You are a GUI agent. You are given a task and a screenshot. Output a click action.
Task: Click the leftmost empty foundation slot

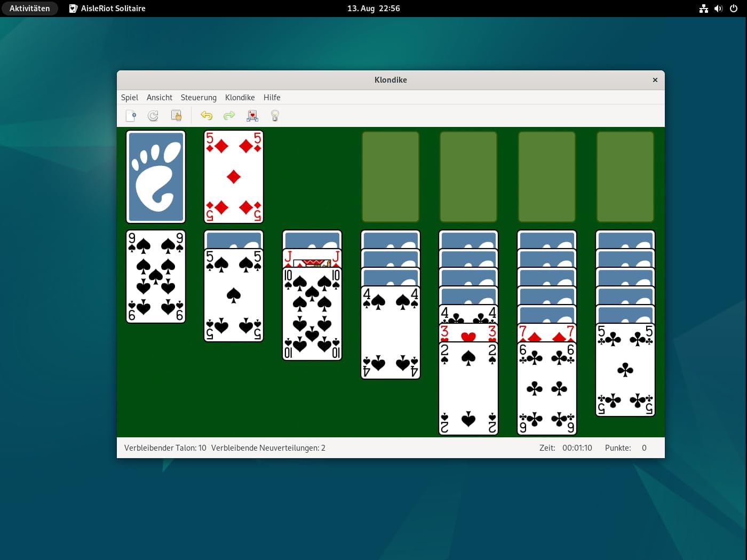(391, 177)
